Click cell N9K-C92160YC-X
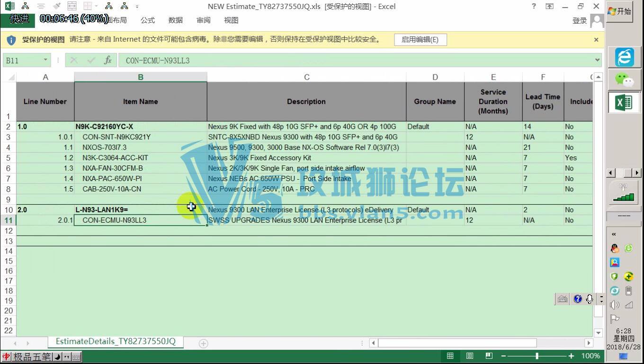 pyautogui.click(x=140, y=127)
